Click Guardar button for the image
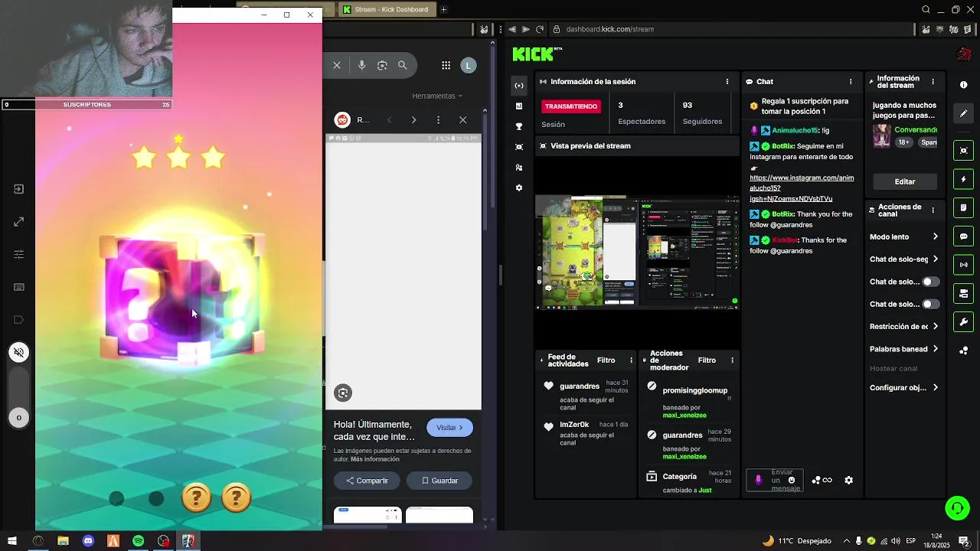This screenshot has height=551, width=980. point(439,481)
